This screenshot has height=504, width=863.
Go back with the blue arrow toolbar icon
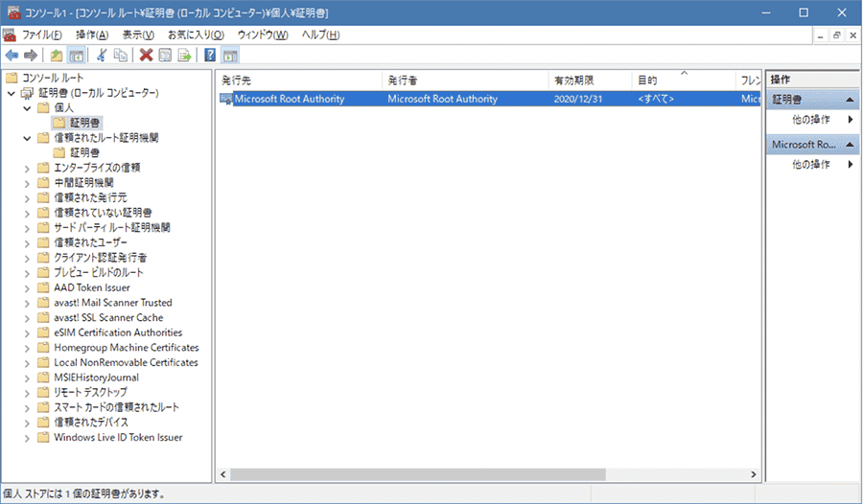pyautogui.click(x=12, y=55)
